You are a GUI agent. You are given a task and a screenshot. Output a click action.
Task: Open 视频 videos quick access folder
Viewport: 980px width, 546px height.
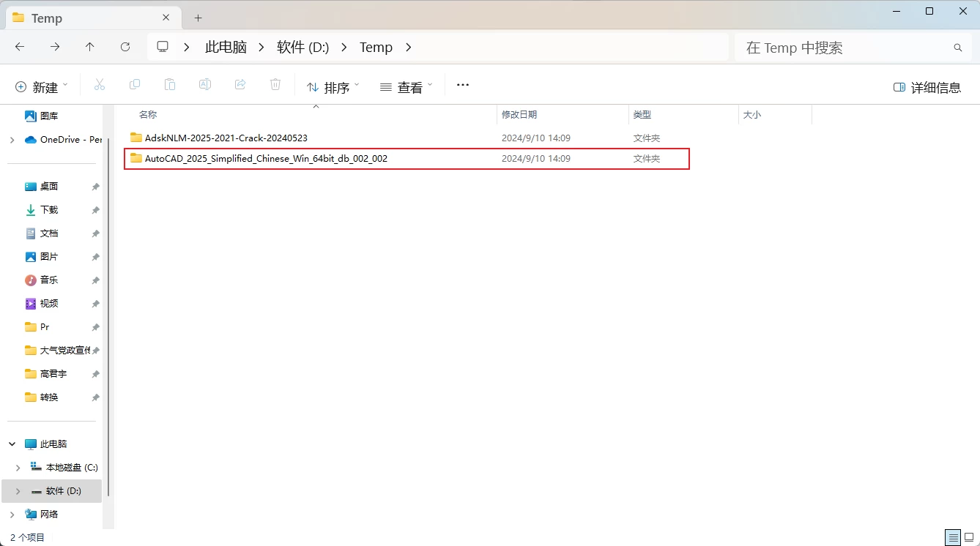[42, 303]
